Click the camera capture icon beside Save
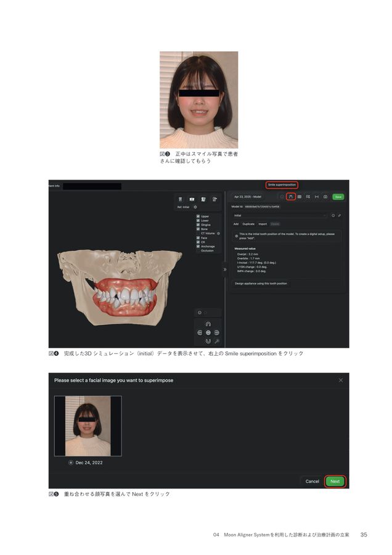 click(325, 197)
